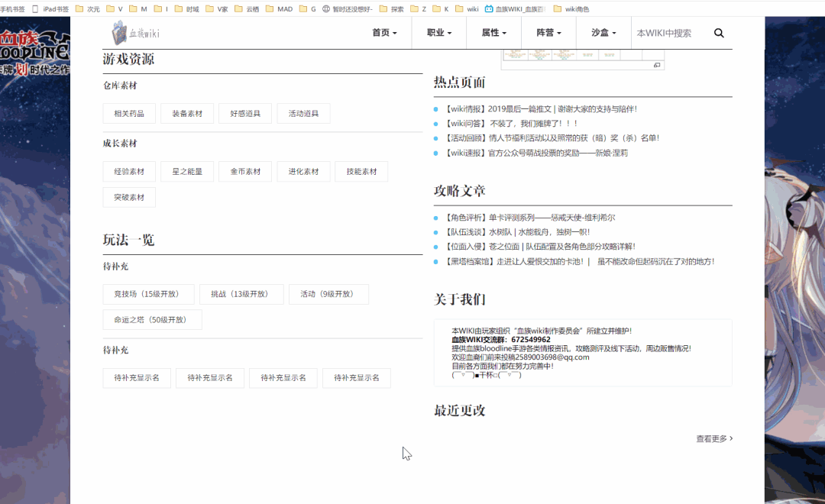The height and width of the screenshot is (504, 825).
Task: Open the 血族WIKI bookmark in bookmarks bar
Action: pos(516,9)
